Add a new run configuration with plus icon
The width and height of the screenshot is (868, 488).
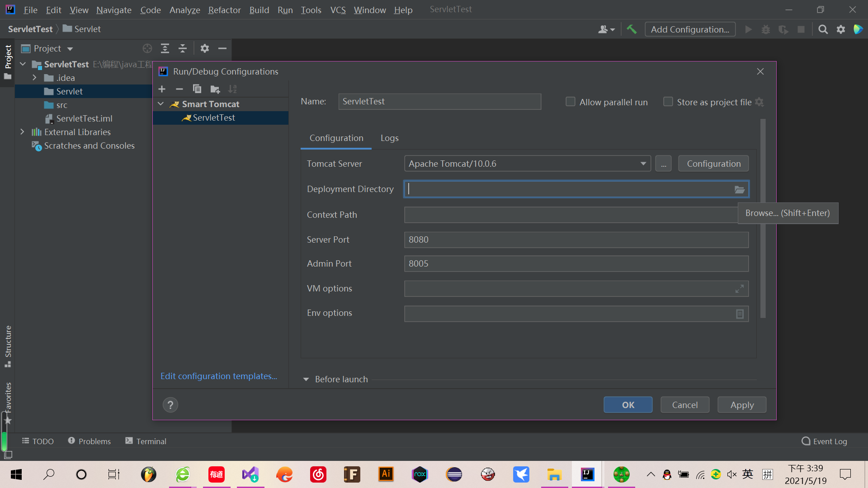[x=162, y=89]
